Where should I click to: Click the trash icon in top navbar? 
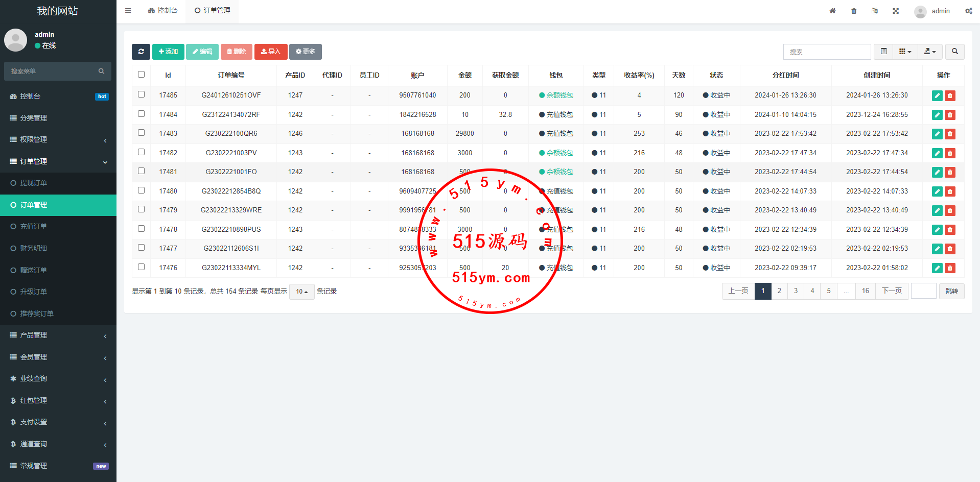854,11
